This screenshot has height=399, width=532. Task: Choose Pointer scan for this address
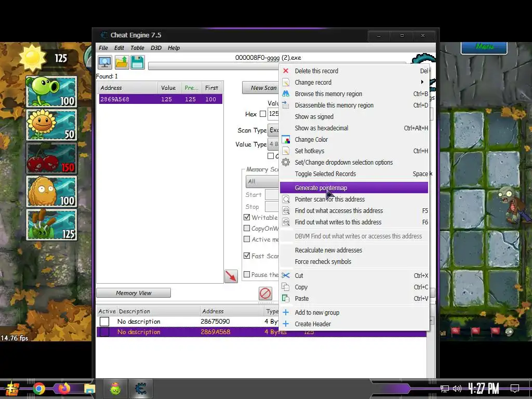pos(354,199)
